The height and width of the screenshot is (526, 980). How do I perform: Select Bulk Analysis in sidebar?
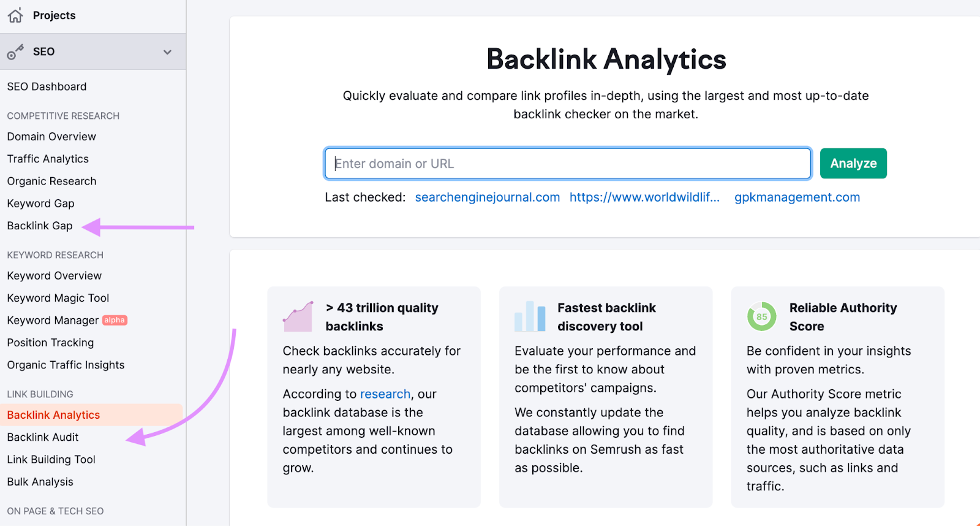[40, 482]
